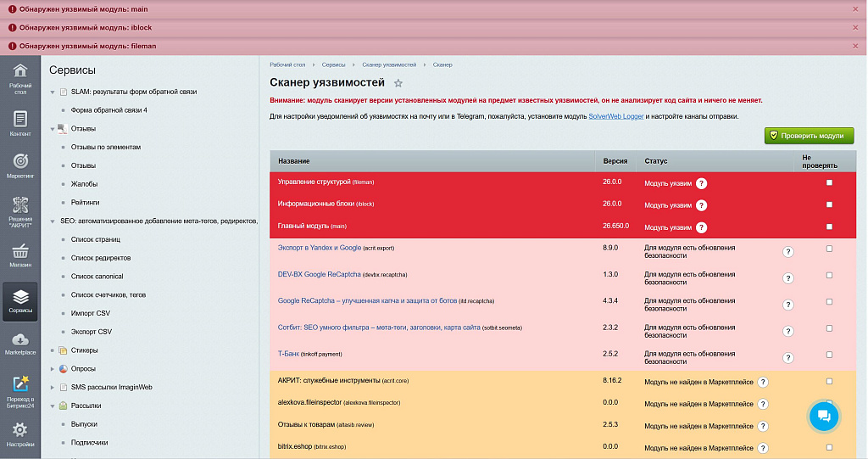This screenshot has width=868, height=459.
Task: Open the Список редиректов menu item
Action: pyautogui.click(x=101, y=258)
